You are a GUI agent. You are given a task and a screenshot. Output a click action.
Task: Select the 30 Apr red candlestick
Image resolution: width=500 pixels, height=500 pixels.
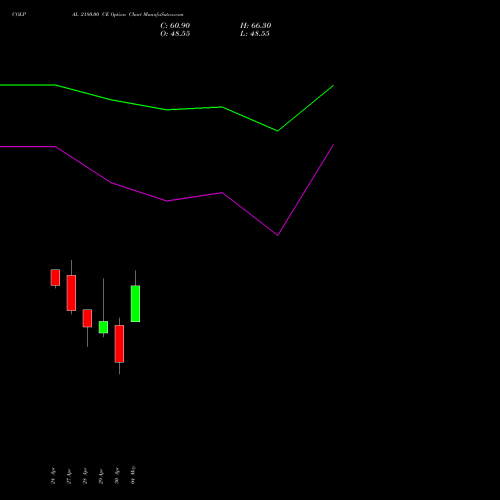pos(119,344)
